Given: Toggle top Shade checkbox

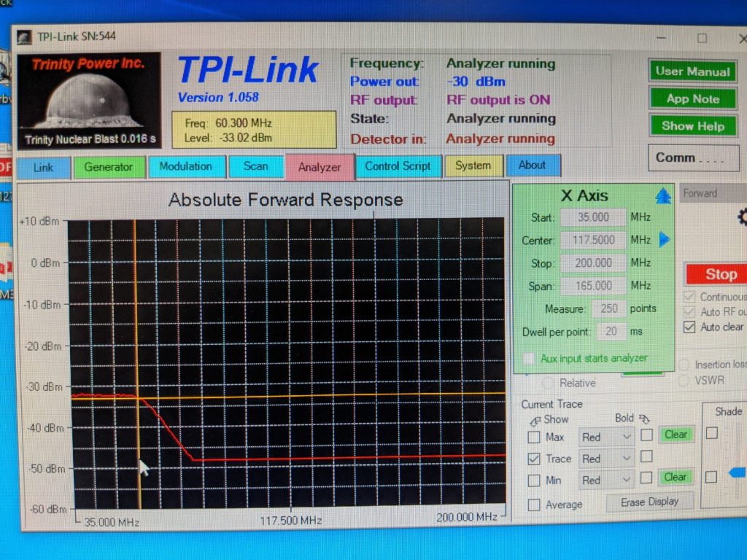Looking at the screenshot, I should coord(712,433).
